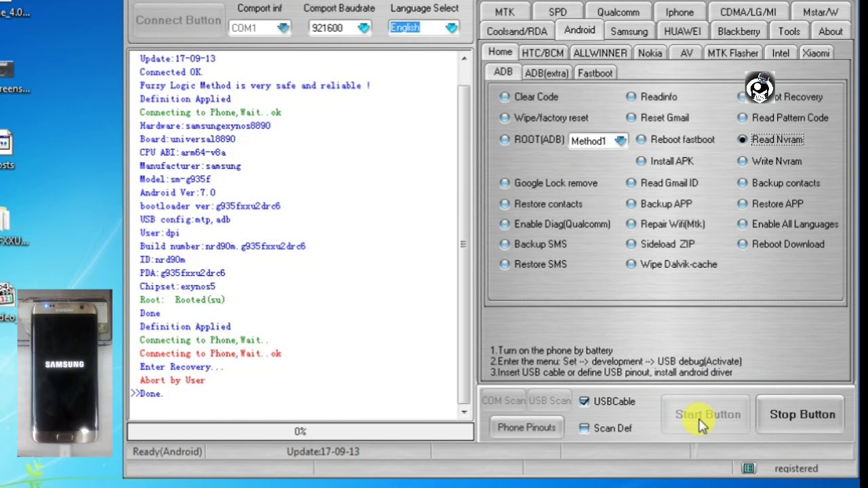
Task: Switch to the MTK tab
Action: click(505, 12)
